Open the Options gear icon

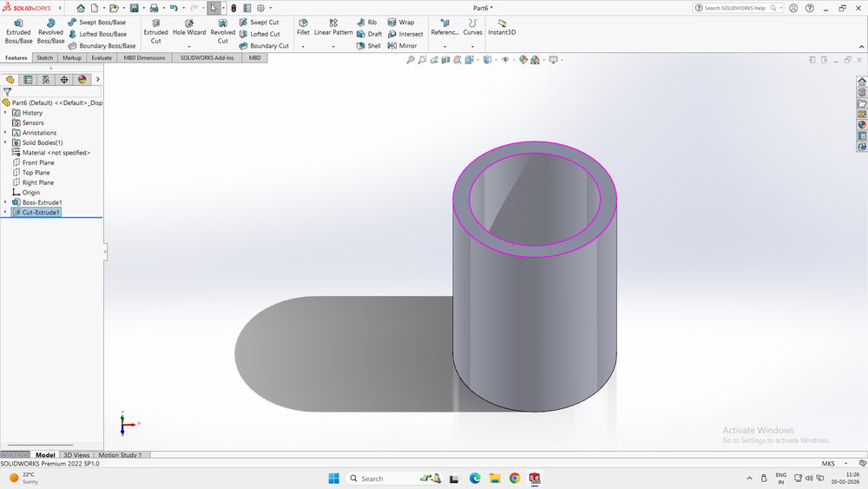click(260, 8)
